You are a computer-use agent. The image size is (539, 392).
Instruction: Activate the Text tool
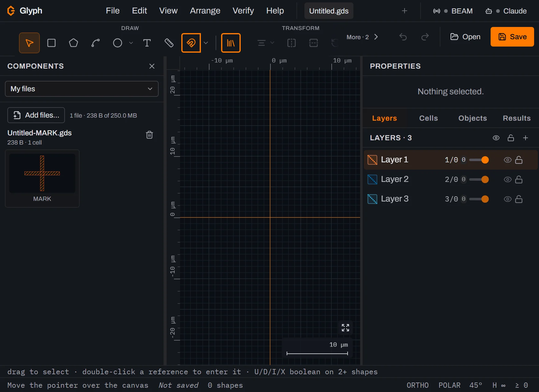click(x=147, y=43)
